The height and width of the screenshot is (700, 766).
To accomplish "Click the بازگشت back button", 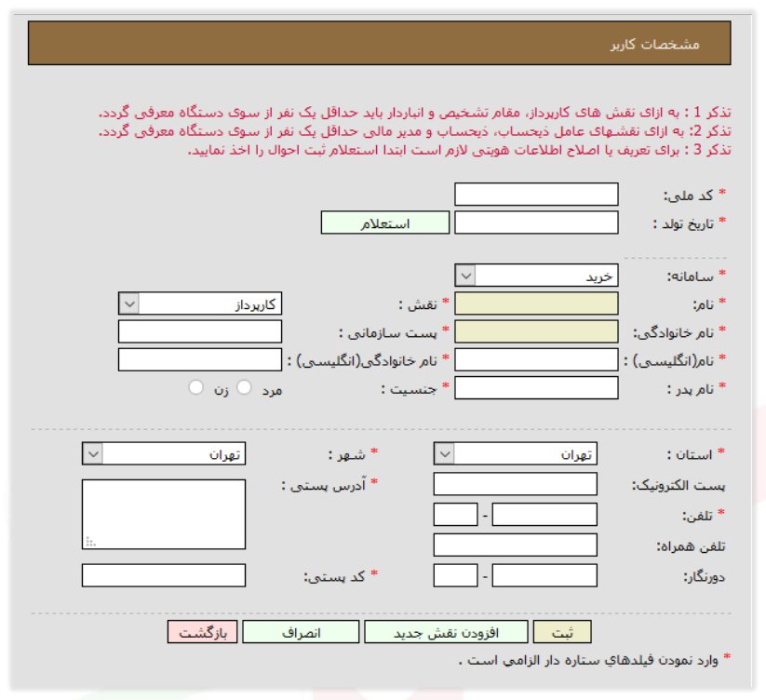I will point(202,632).
